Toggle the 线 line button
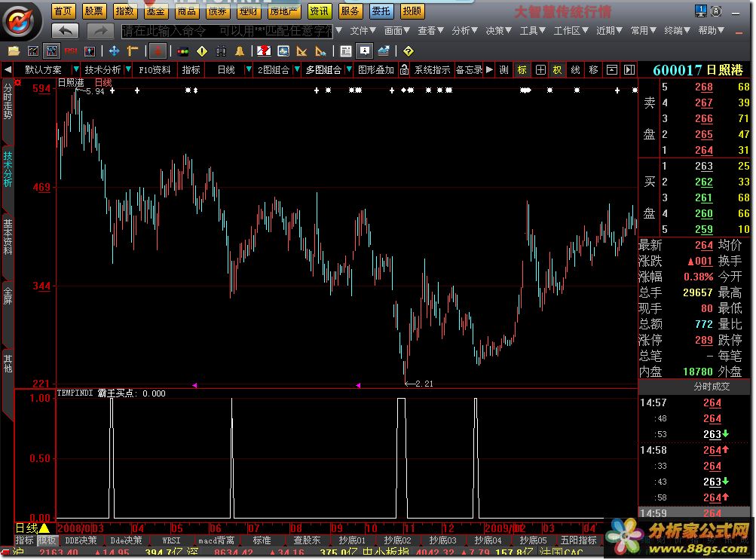 tap(575, 70)
